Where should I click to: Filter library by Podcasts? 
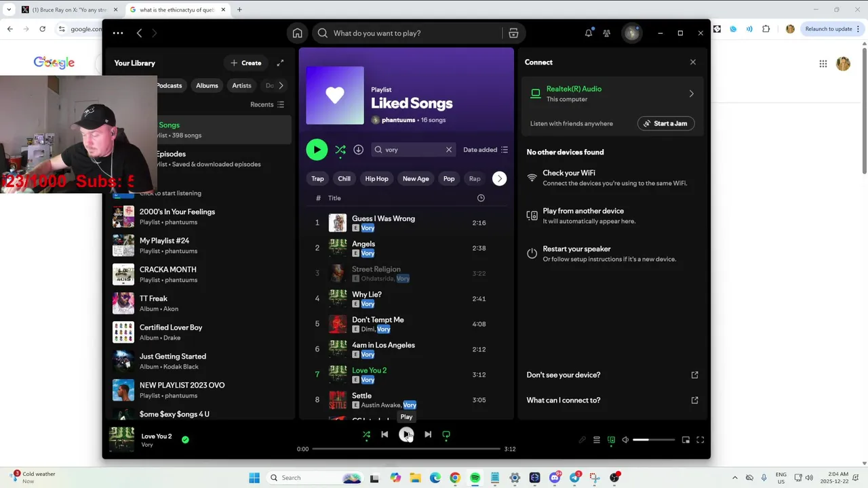169,85
